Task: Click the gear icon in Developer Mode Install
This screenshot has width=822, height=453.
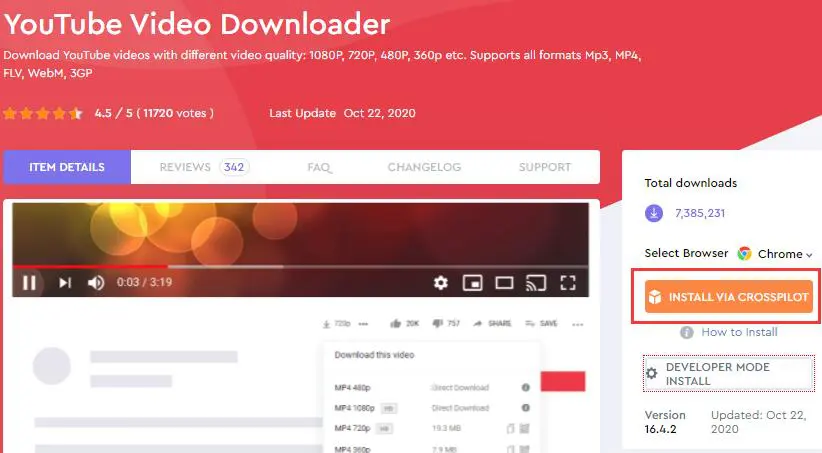Action: 652,373
